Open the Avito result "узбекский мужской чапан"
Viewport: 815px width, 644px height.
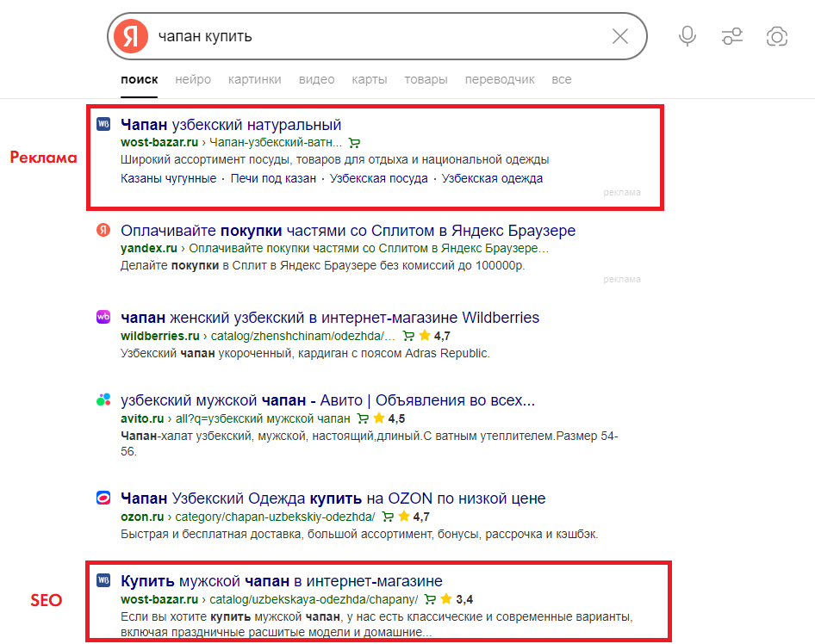tap(327, 400)
